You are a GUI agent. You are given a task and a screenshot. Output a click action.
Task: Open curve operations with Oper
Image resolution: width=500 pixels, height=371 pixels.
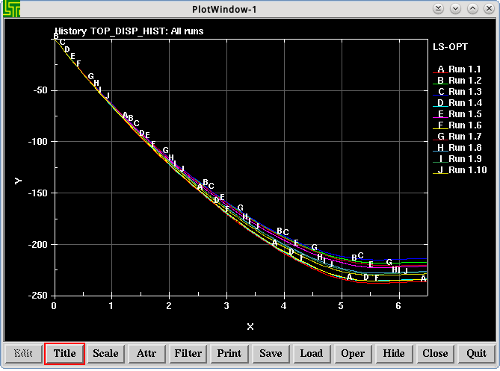(x=353, y=353)
